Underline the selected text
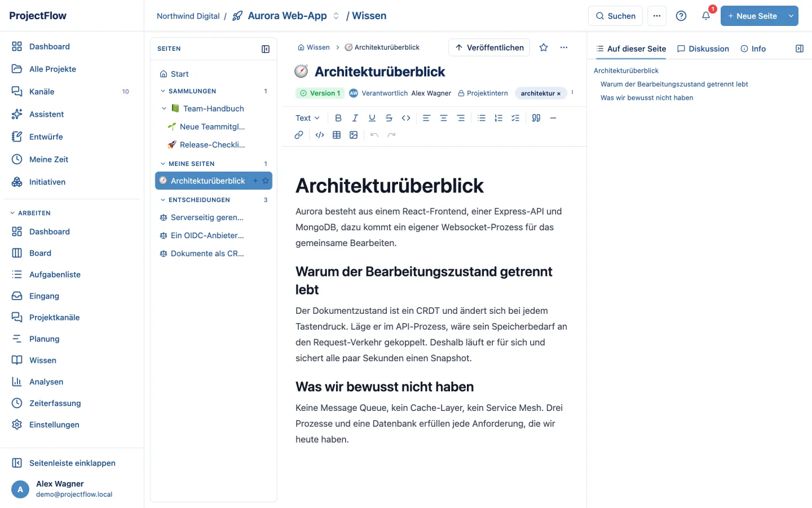The width and height of the screenshot is (812, 508). (372, 118)
